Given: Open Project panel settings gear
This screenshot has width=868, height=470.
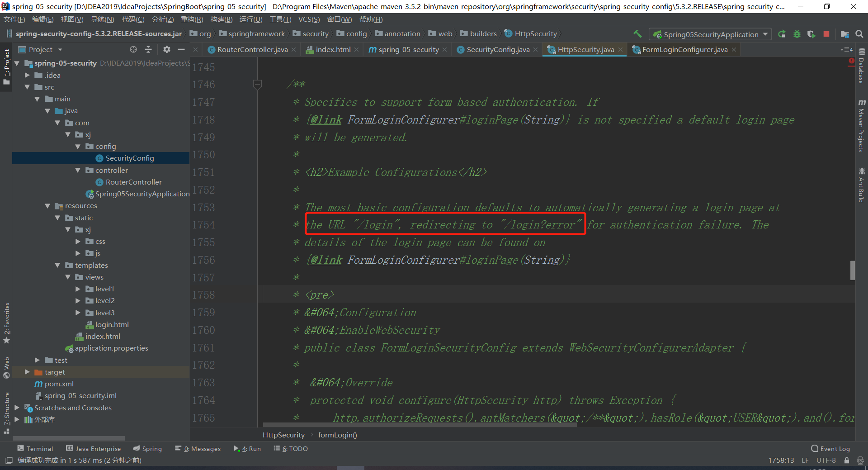Looking at the screenshot, I should (x=167, y=49).
